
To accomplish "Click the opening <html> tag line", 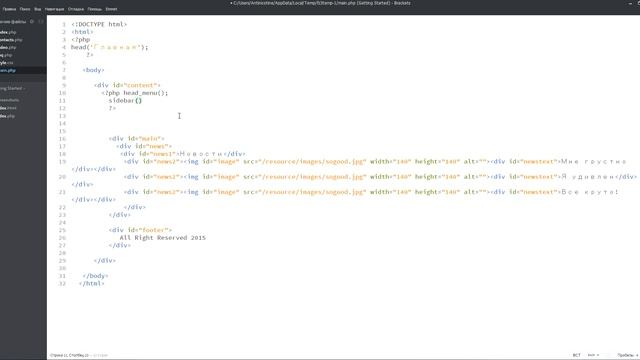I will point(82,32).
